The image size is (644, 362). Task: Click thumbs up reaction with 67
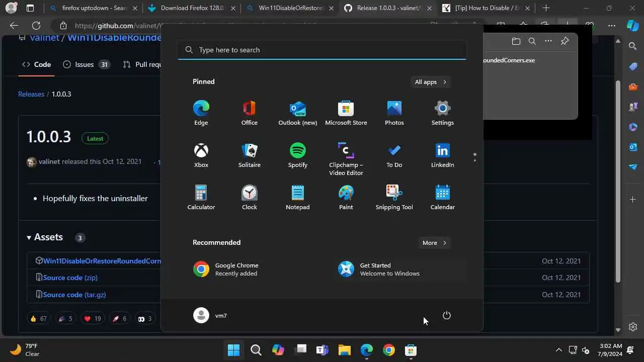(38, 319)
